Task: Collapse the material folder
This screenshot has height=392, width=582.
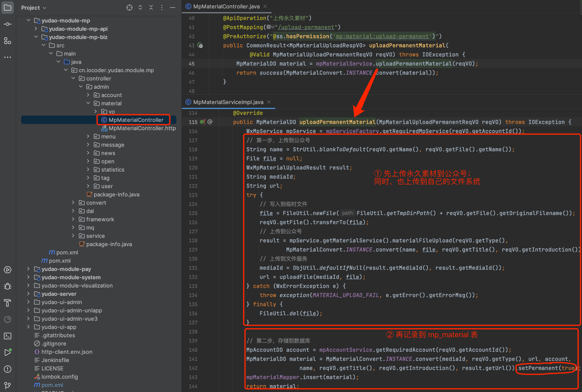Action: click(x=88, y=103)
